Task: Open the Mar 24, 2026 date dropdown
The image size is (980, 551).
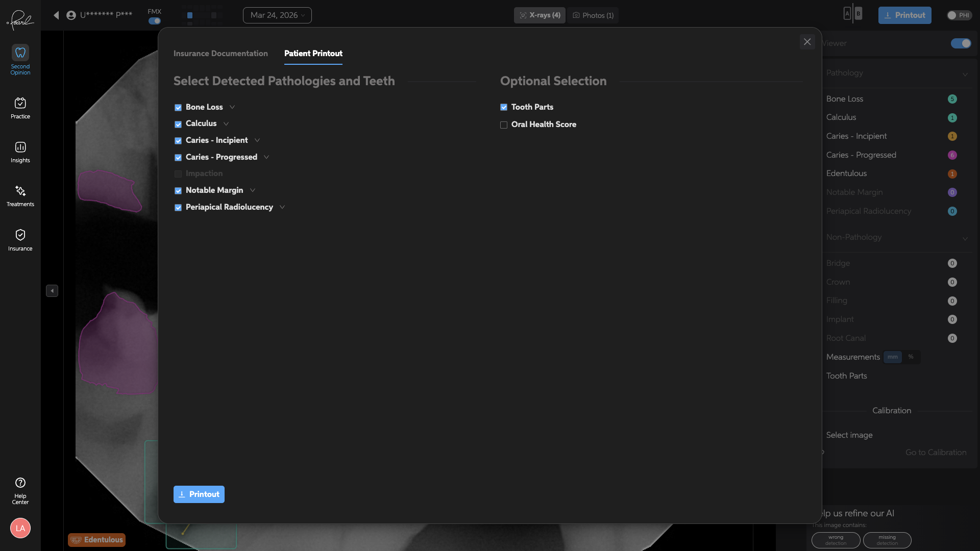Action: tap(277, 15)
